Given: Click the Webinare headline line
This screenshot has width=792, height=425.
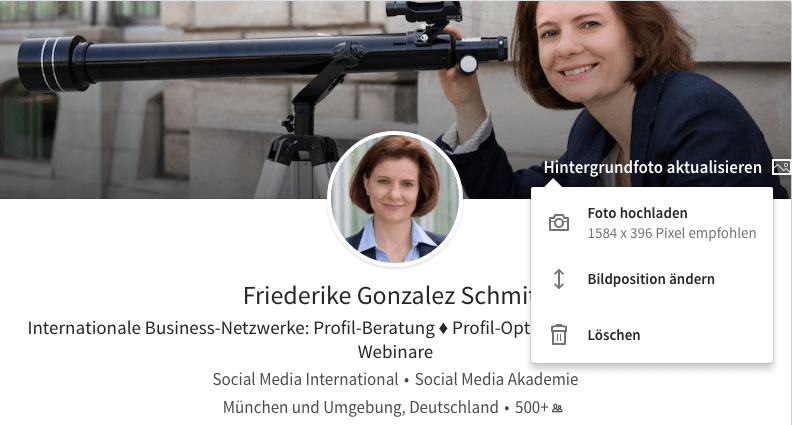Looking at the screenshot, I should [x=395, y=352].
